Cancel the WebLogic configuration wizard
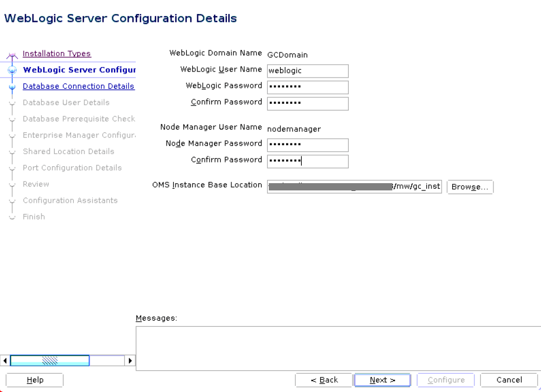This screenshot has height=392, width=541. (509, 380)
